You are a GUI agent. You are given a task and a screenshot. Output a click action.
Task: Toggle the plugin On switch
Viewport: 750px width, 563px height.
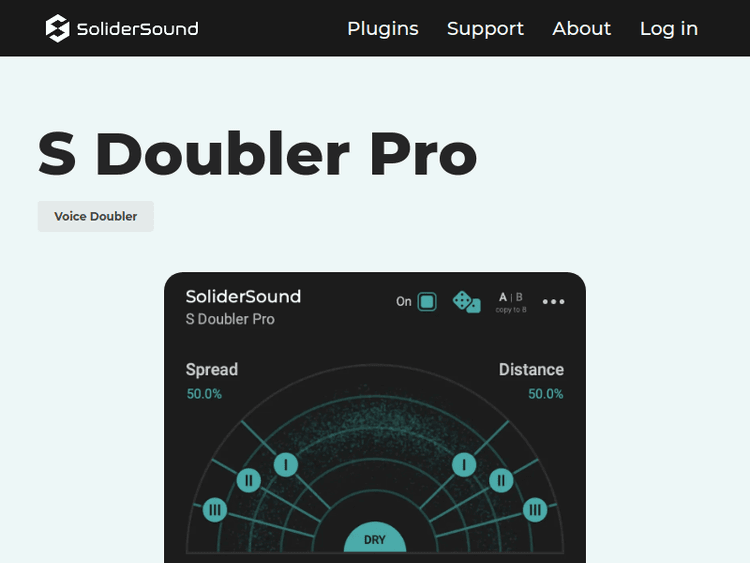click(427, 302)
